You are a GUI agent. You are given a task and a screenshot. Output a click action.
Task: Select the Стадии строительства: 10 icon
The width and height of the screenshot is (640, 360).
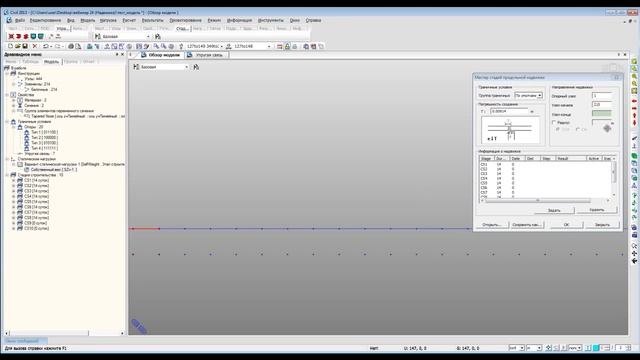pos(13,175)
